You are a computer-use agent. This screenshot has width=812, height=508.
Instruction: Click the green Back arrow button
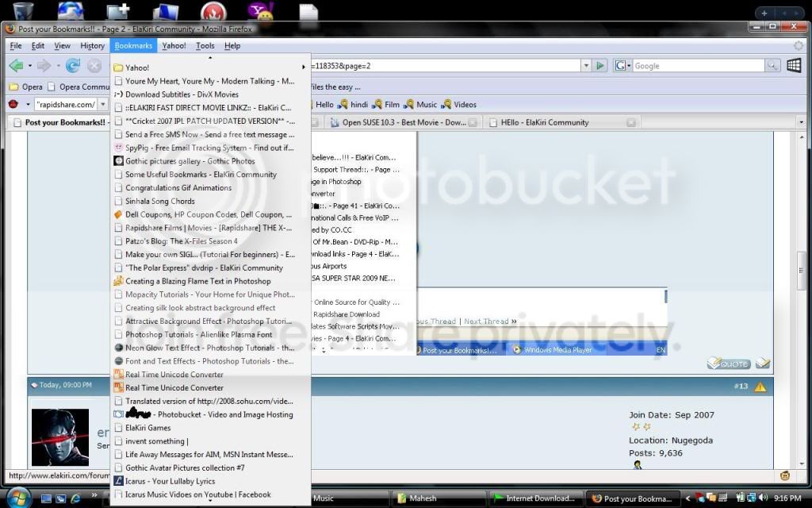[x=17, y=66]
